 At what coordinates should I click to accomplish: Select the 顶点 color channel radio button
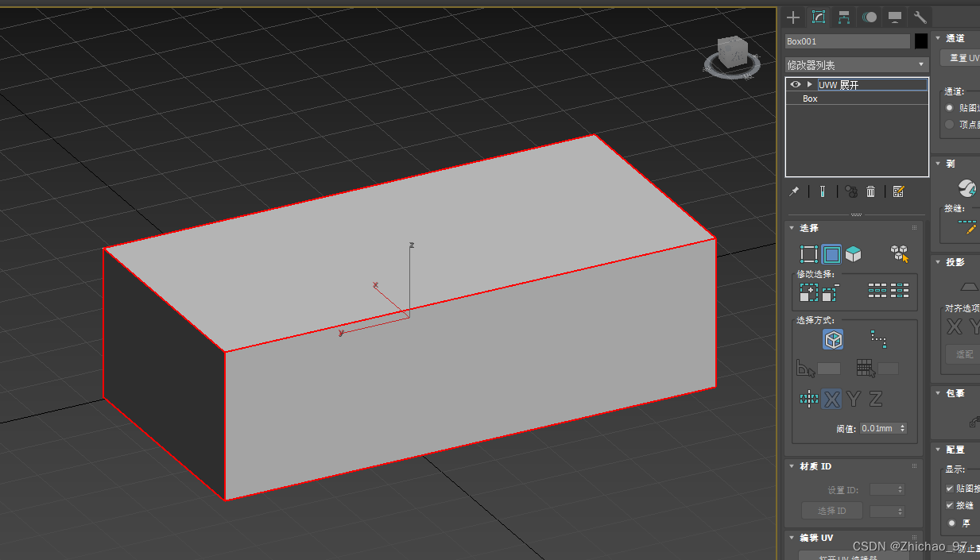pos(949,124)
